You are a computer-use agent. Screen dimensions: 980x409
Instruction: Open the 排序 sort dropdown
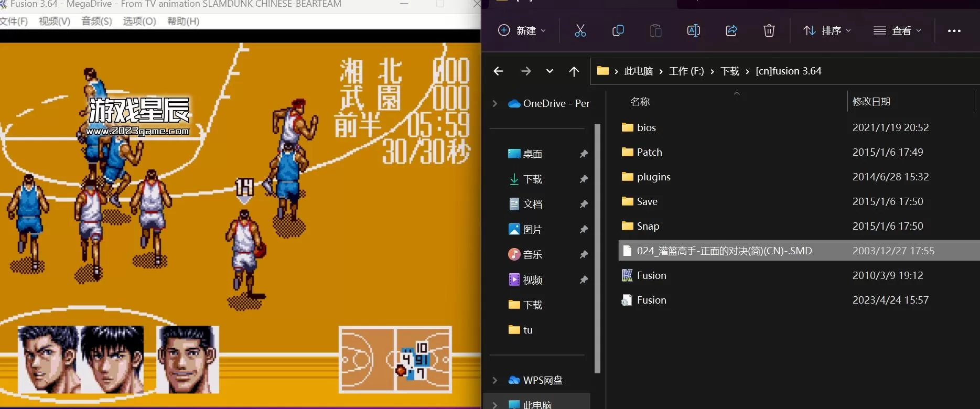pos(827,30)
